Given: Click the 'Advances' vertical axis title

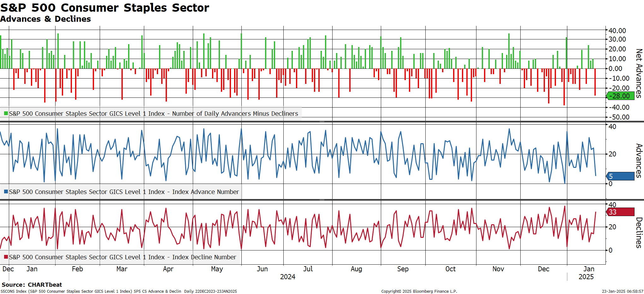Looking at the screenshot, I should point(639,161).
